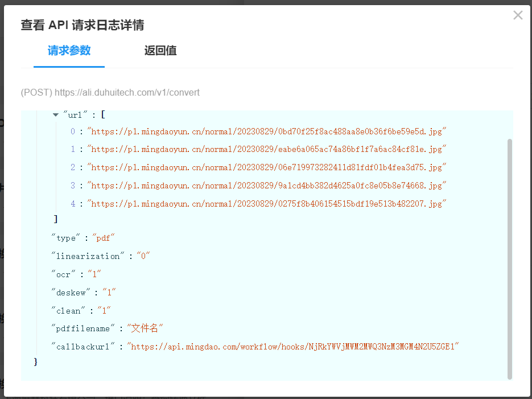The width and height of the screenshot is (532, 399).
Task: Click the "deskew" key label
Action: click(x=70, y=293)
